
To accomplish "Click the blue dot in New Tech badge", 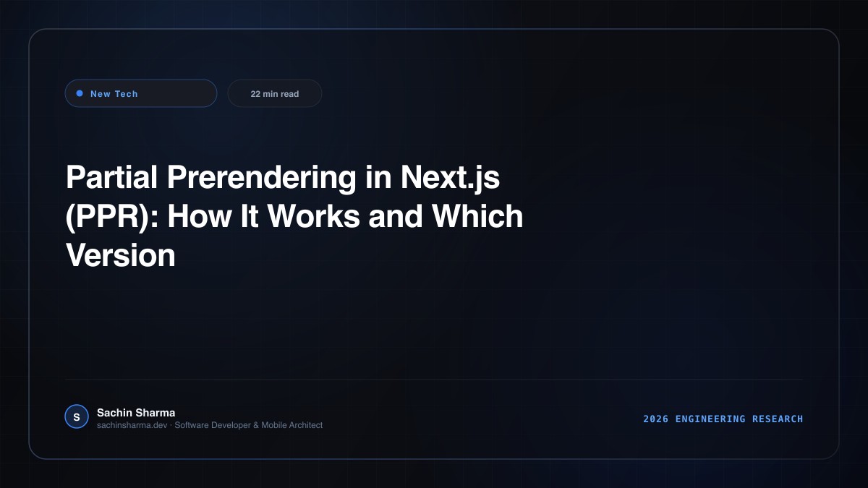I will (x=80, y=93).
